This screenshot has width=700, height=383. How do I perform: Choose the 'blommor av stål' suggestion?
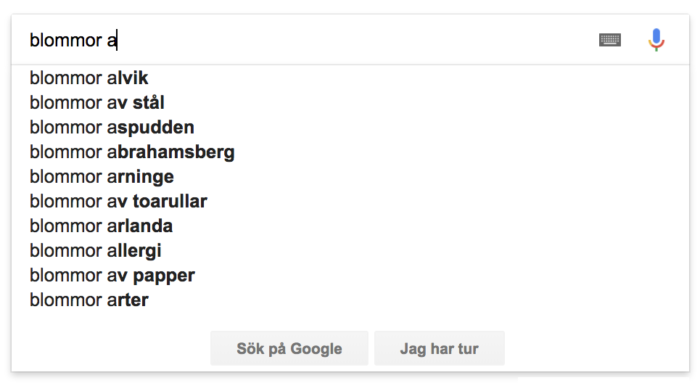(350, 103)
